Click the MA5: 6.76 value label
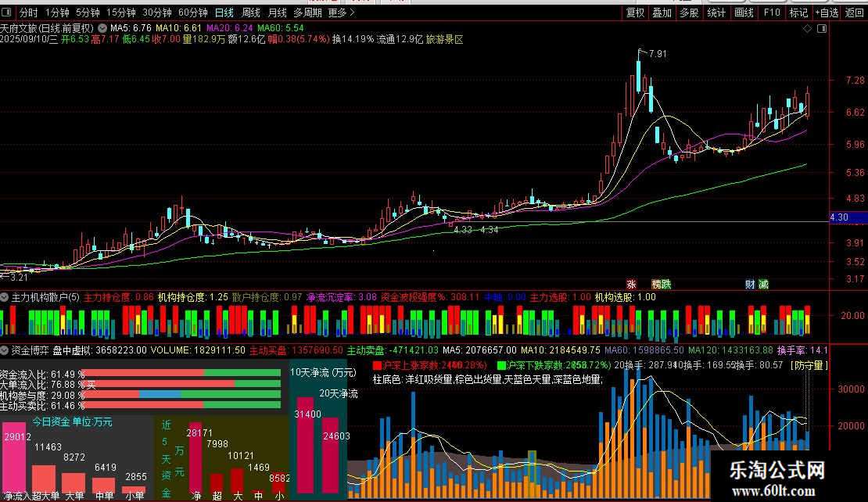The height and width of the screenshot is (502, 868). [x=131, y=27]
